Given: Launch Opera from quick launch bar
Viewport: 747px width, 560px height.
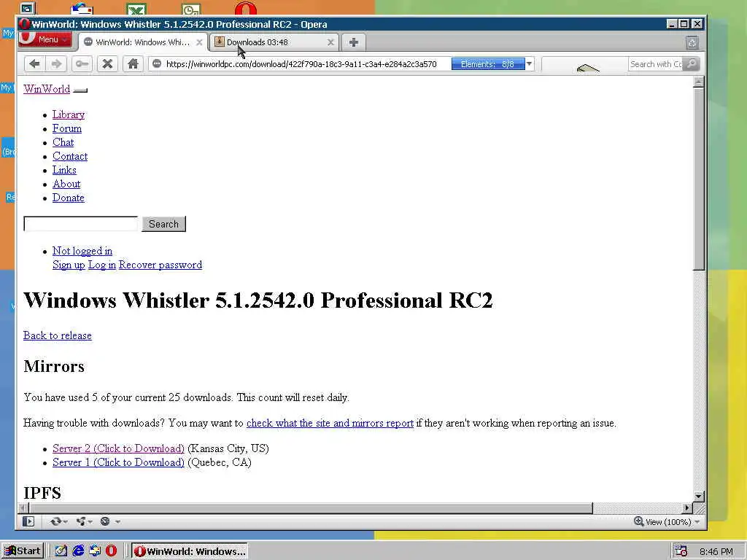Looking at the screenshot, I should coord(111,551).
